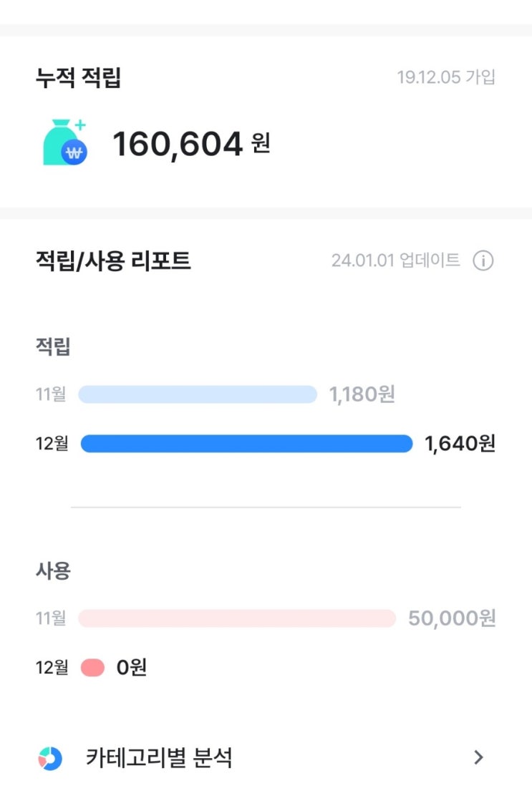This screenshot has width=532, height=806.
Task: Click the 160,604 원 accumulated total
Action: pyautogui.click(x=191, y=145)
